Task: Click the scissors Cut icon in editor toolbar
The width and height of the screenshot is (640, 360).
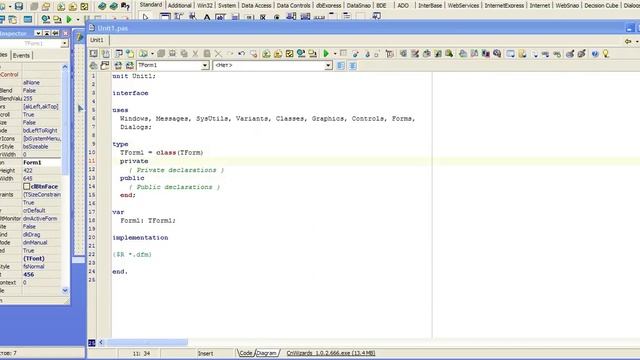Action: click(x=196, y=53)
